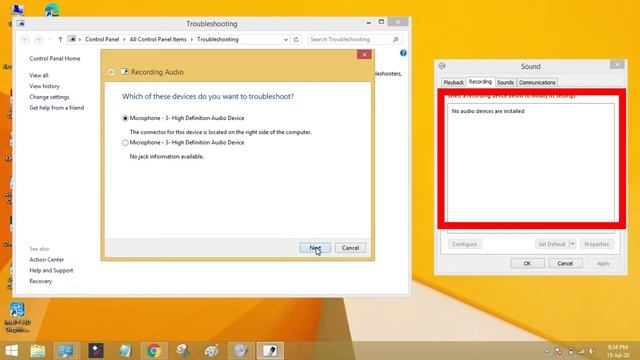This screenshot has width=640, height=360.
Task: Maximize the Troubleshooting window
Action: point(381,22)
